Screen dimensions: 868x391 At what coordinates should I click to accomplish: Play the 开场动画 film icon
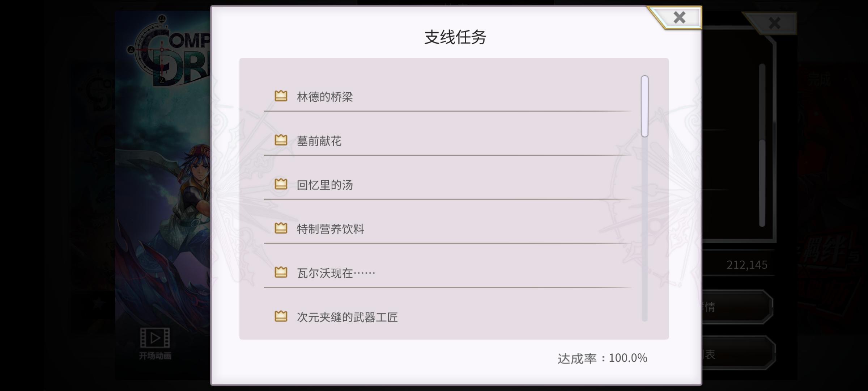tap(155, 338)
